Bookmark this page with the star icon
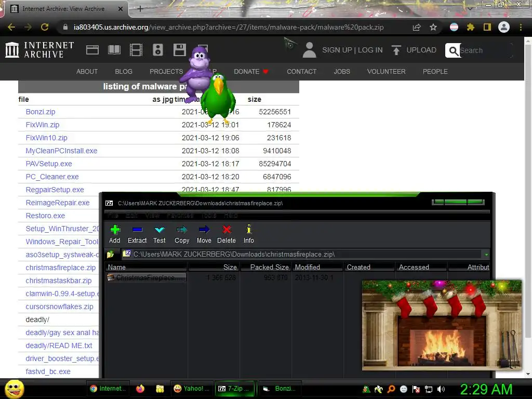The width and height of the screenshot is (532, 399). pos(433,27)
